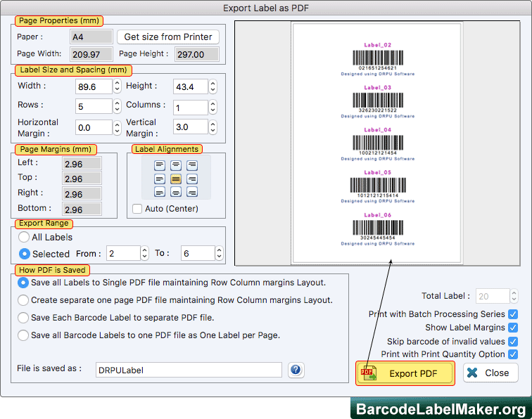The width and height of the screenshot is (532, 419).
Task: Toggle Show Label Margins checkbox
Action: pos(513,328)
